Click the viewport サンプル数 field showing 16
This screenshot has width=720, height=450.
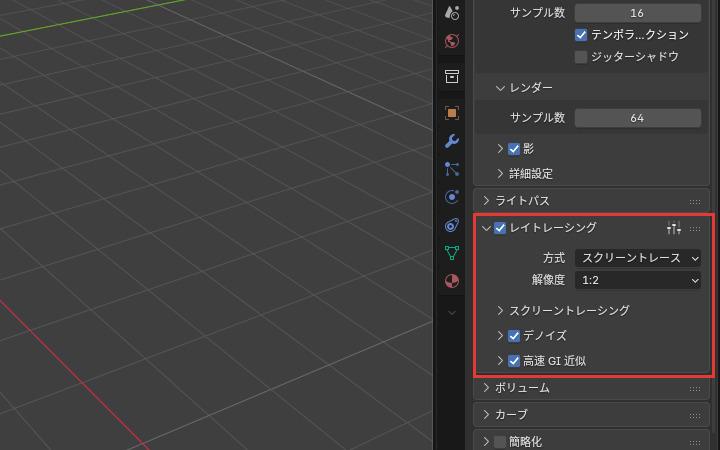click(638, 13)
